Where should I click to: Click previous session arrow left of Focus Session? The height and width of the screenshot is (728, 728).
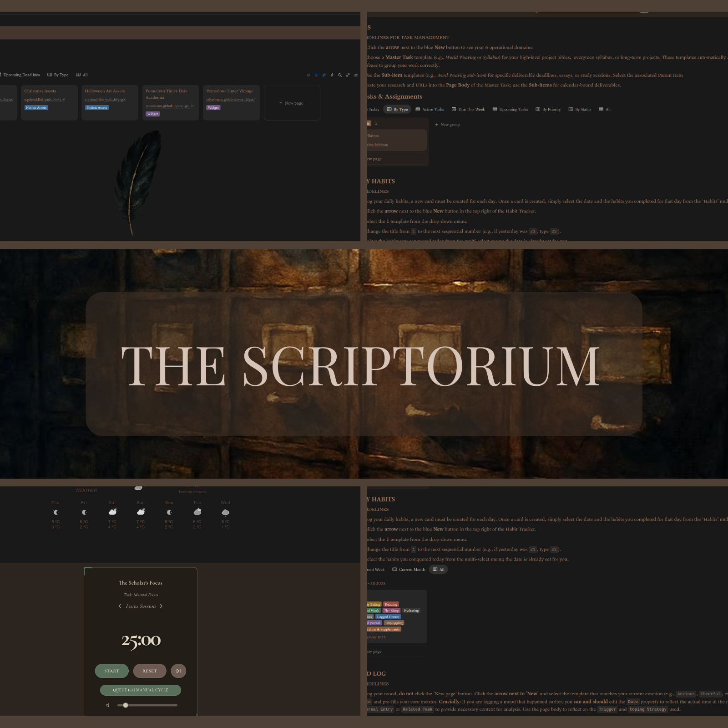click(x=120, y=606)
